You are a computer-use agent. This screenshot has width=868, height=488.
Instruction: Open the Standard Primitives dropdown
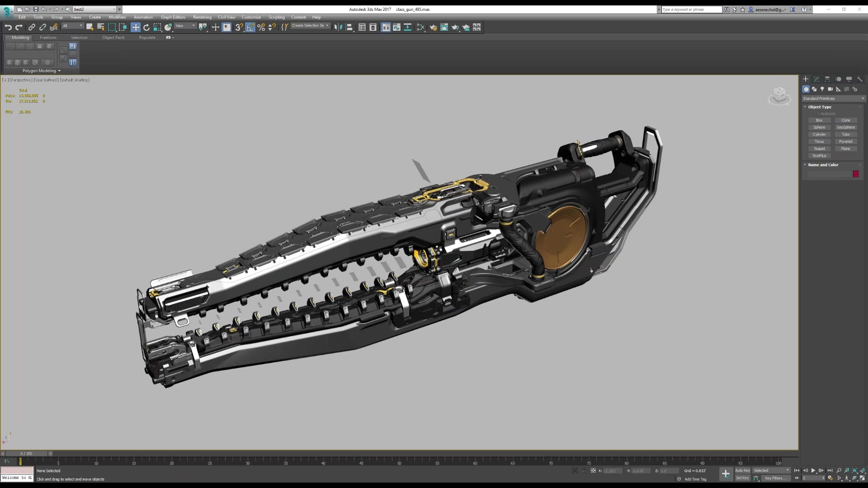coord(833,98)
